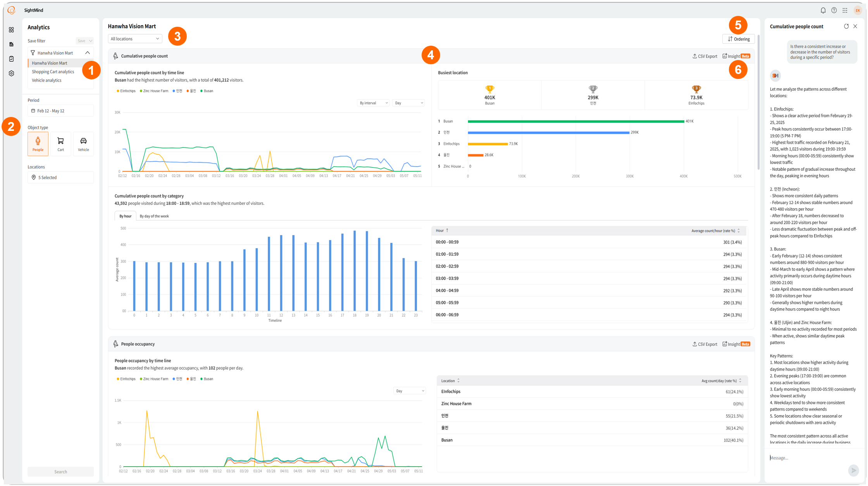The width and height of the screenshot is (868, 486).
Task: Click the bronze trophy for EInfochips
Action: (x=696, y=89)
